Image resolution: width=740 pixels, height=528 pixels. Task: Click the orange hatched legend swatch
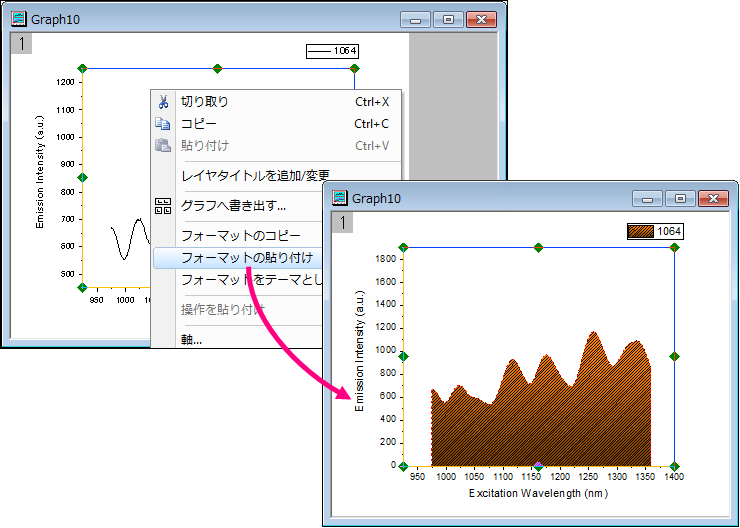(x=641, y=232)
